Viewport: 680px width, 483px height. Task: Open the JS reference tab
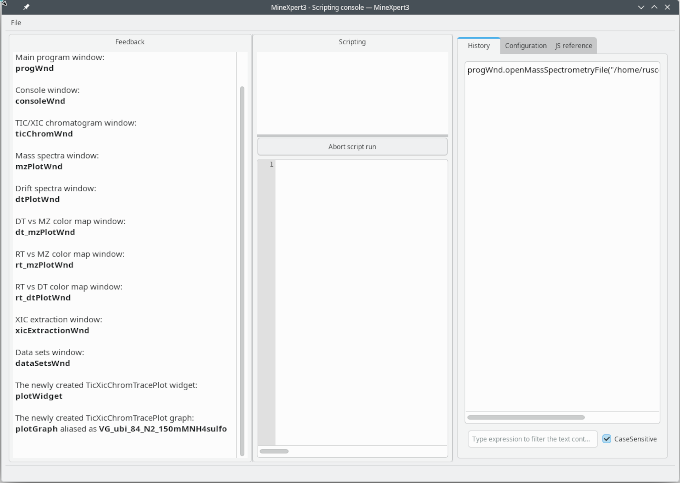[573, 45]
